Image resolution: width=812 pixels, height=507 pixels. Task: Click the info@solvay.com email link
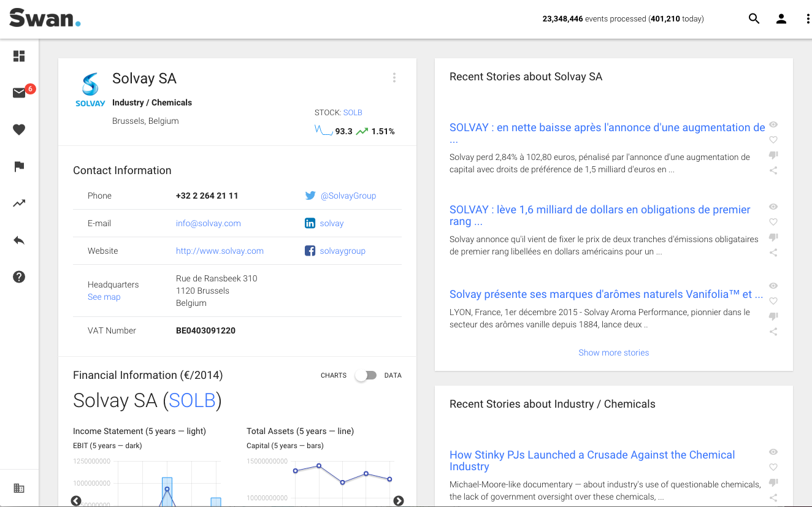209,223
